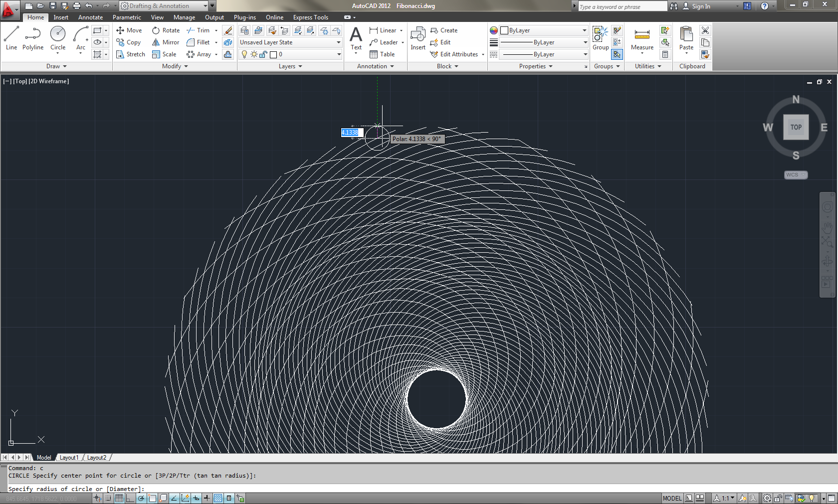Image resolution: width=838 pixels, height=504 pixels.
Task: Click the Plot printer icon
Action: pyautogui.click(x=77, y=6)
